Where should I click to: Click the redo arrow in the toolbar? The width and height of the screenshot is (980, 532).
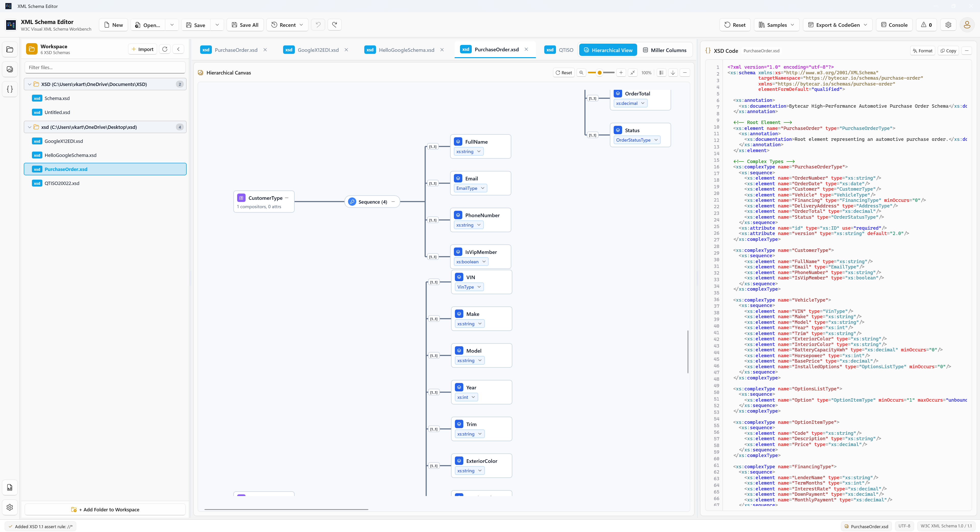tap(334, 25)
